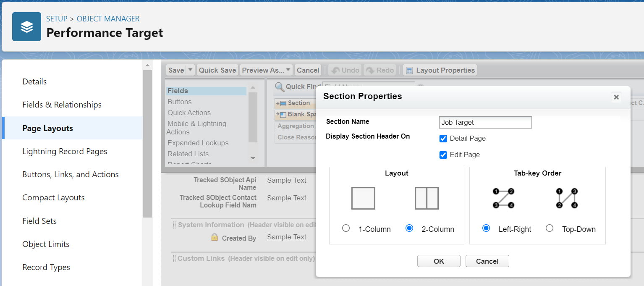Follow the Object Manager breadcrumb link

[x=108, y=19]
